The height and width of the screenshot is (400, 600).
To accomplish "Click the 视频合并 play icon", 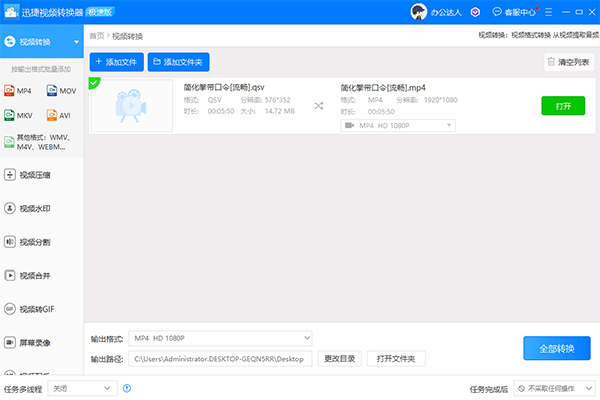I will 10,276.
